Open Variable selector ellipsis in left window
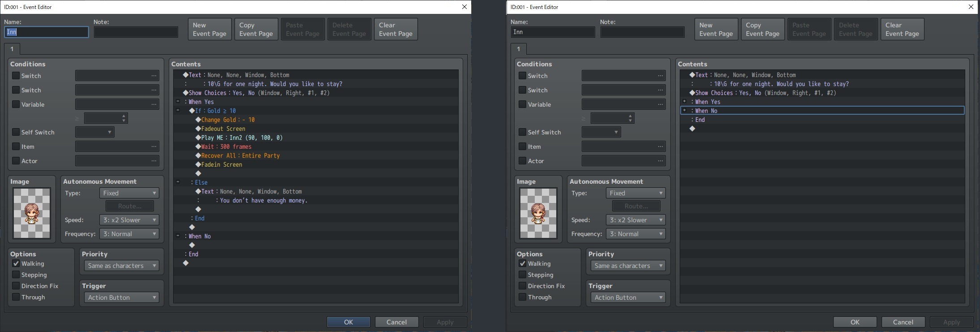The width and height of the screenshot is (980, 332). 154,104
